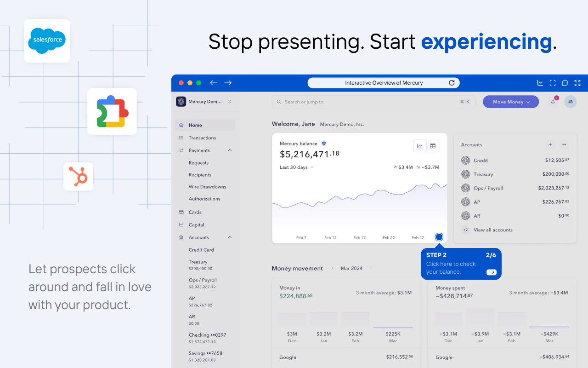588x368 pixels.
Task: Open the analytics chart icon in title bar
Action: click(x=540, y=83)
